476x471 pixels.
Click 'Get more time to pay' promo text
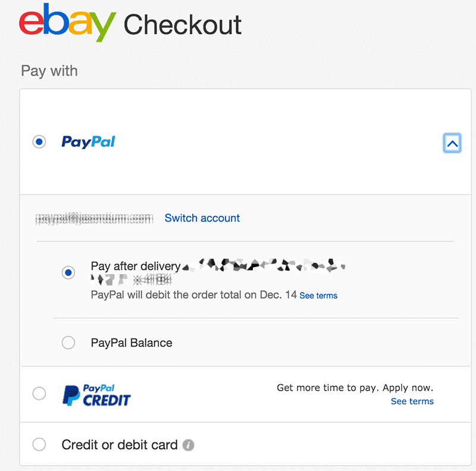pyautogui.click(x=355, y=388)
